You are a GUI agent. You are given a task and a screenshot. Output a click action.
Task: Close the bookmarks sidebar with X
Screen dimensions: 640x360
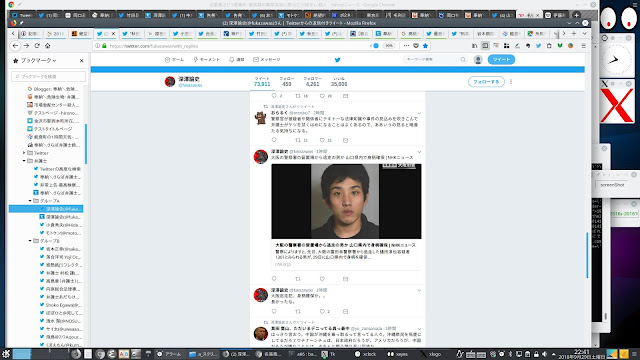[82, 60]
